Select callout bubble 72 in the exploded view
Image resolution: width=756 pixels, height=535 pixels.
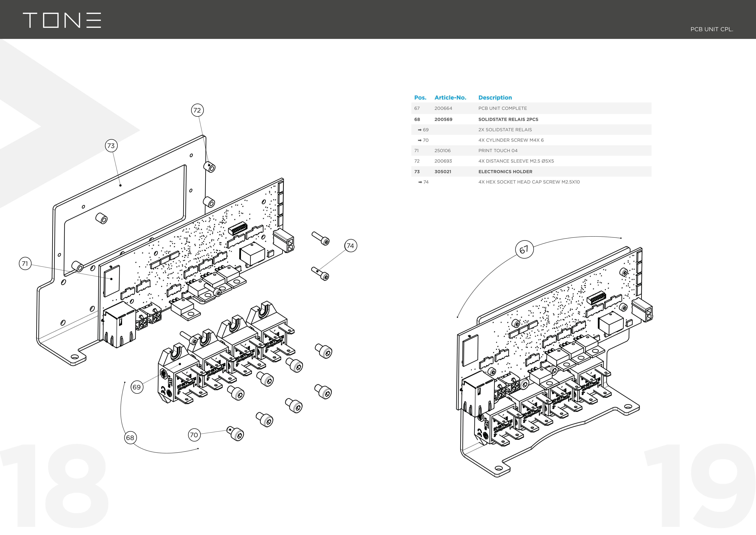click(197, 110)
